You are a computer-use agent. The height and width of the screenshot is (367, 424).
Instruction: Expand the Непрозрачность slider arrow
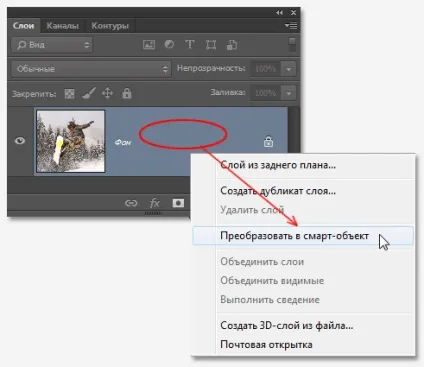pyautogui.click(x=289, y=69)
